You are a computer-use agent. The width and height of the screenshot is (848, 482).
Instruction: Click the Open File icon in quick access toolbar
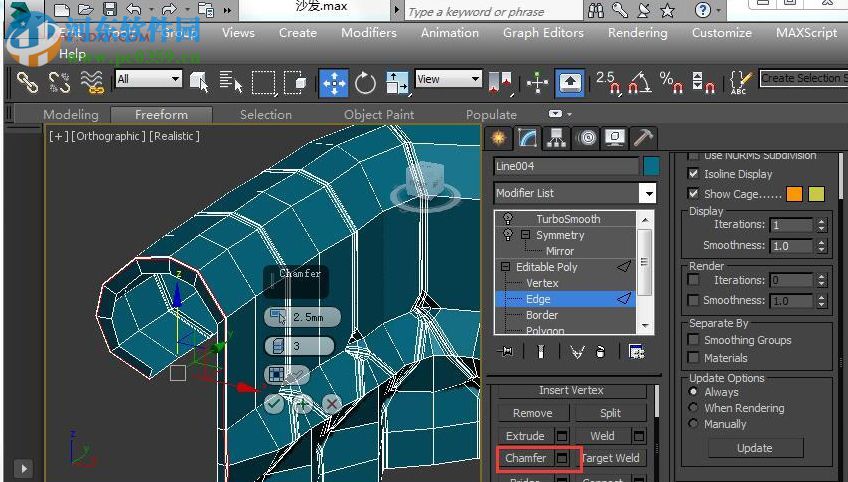tap(85, 10)
